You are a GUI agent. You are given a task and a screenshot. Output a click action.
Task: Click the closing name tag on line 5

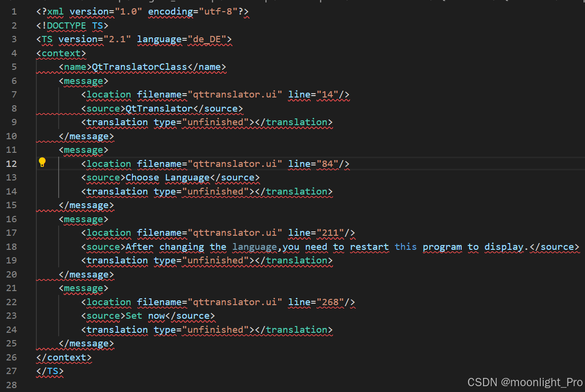(x=207, y=66)
